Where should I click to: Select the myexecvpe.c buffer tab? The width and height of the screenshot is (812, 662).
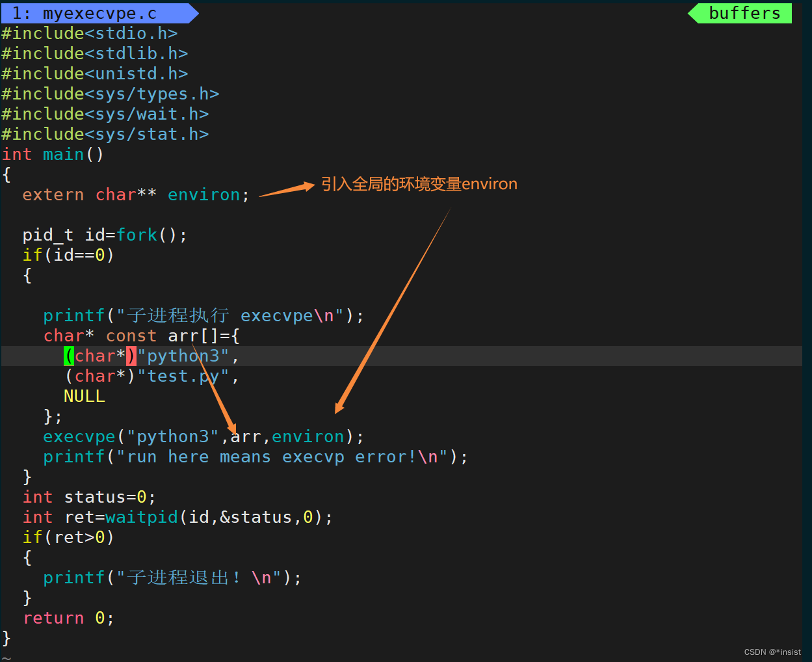tap(99, 13)
